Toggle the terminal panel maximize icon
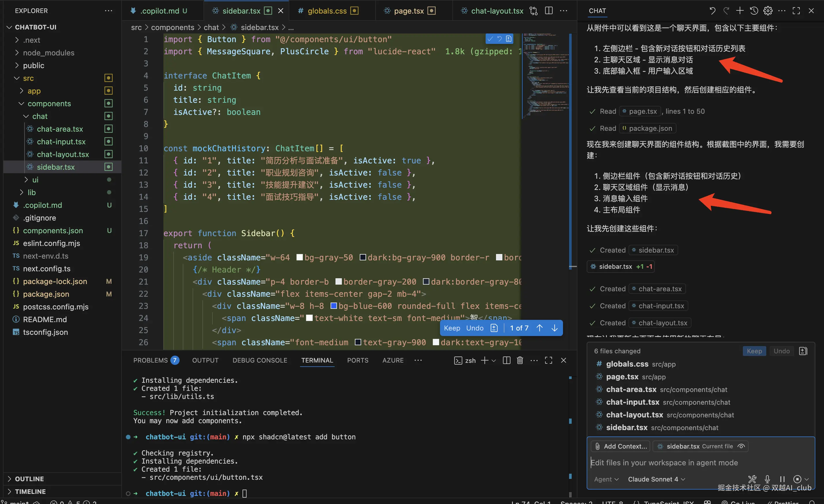This screenshot has width=824, height=504. coord(549,360)
